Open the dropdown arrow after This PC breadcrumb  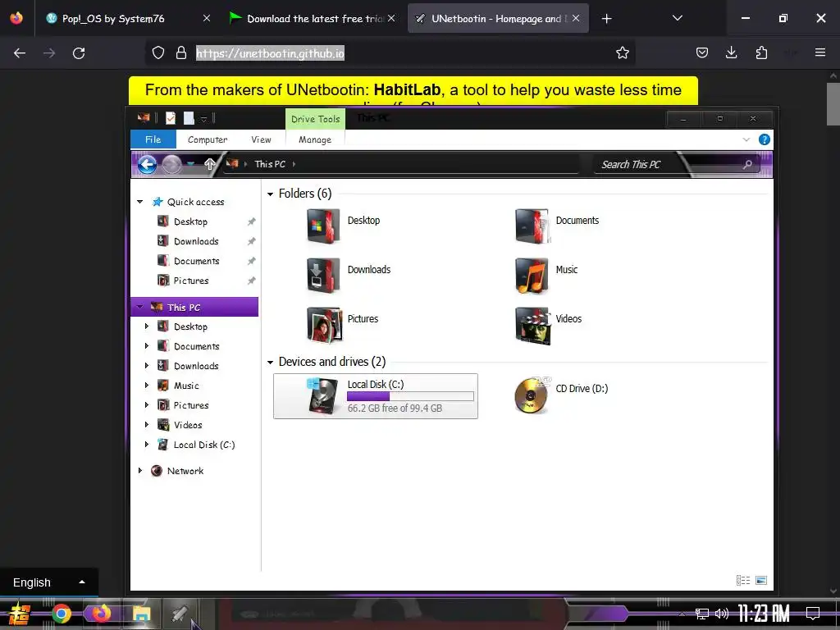[294, 164]
